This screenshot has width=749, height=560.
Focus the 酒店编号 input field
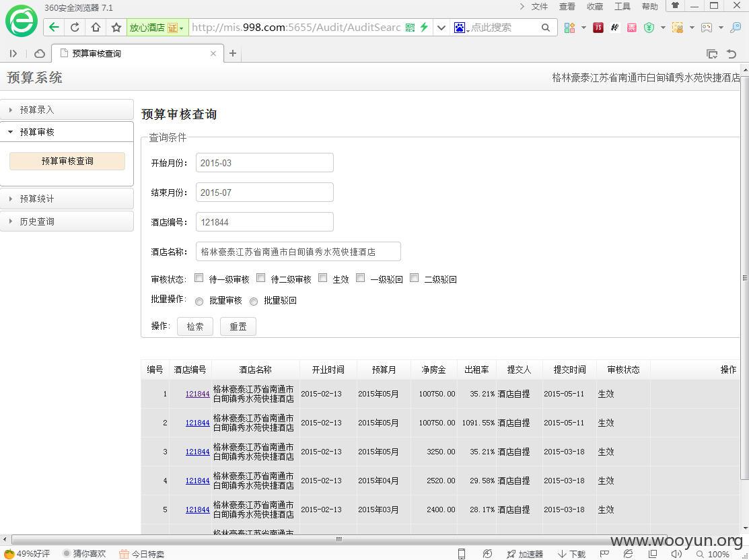264,221
